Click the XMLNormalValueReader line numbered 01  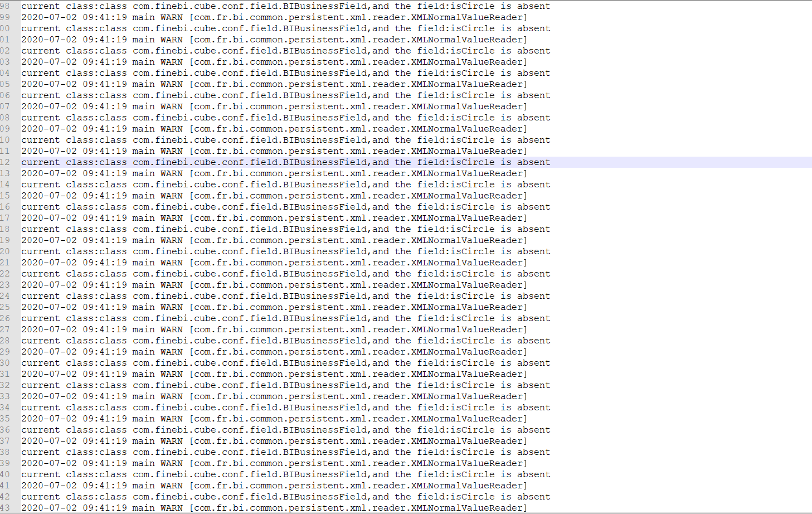274,40
